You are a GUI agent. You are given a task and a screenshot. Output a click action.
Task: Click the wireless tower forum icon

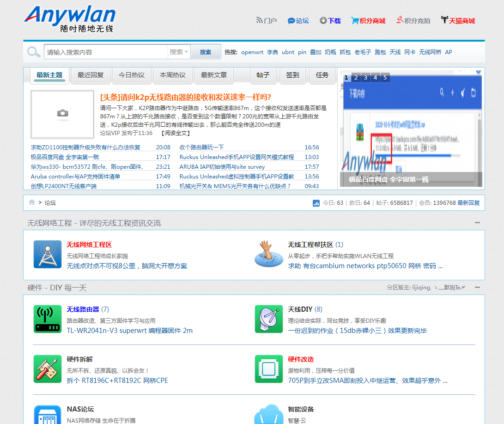(47, 254)
